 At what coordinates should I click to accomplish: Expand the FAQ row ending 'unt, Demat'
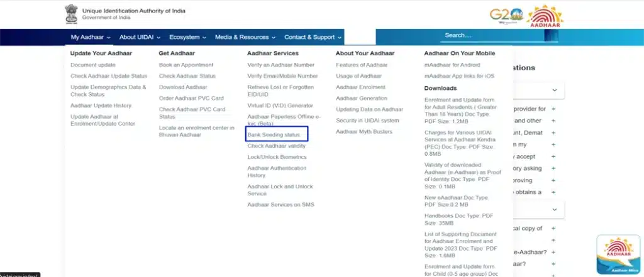(x=553, y=133)
